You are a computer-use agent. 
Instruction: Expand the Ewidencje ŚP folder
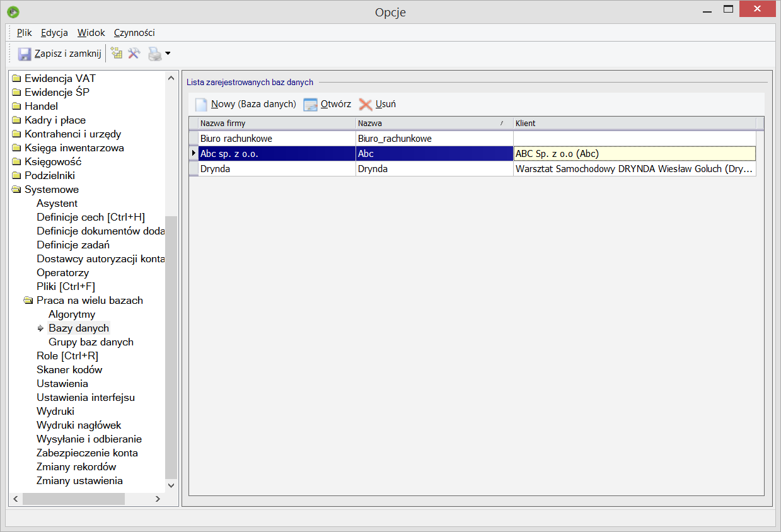pos(16,93)
